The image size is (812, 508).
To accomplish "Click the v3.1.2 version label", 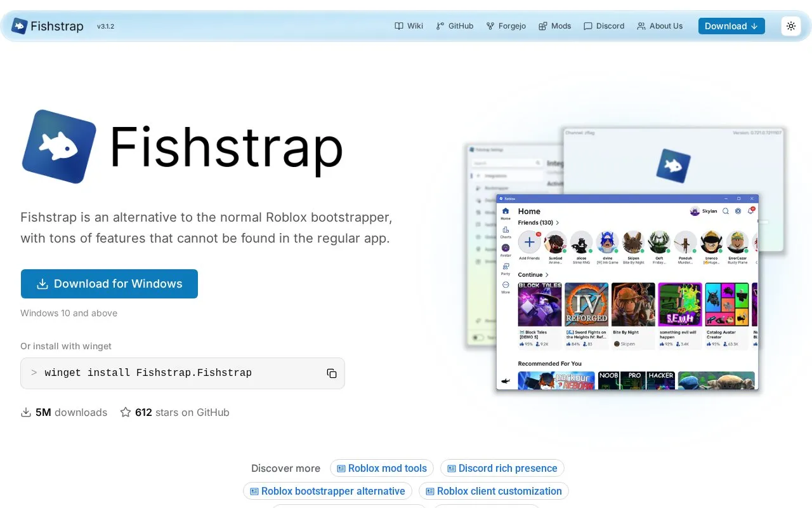I will 105,27.
